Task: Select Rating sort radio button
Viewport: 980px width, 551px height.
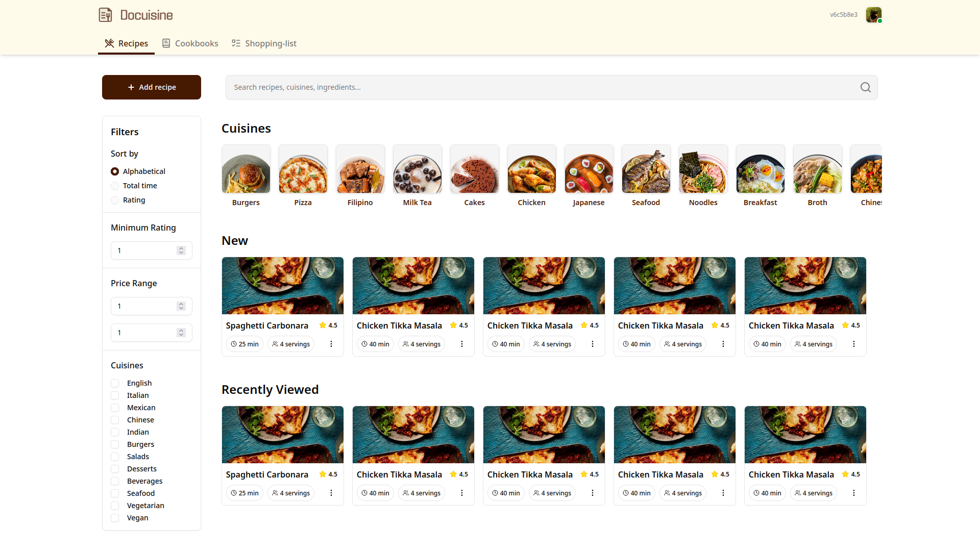Action: coord(115,200)
